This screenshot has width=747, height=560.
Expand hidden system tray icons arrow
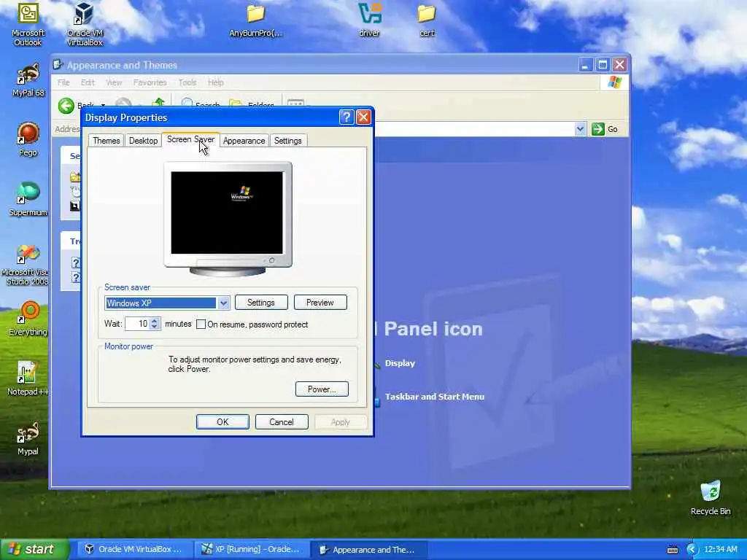(x=692, y=550)
